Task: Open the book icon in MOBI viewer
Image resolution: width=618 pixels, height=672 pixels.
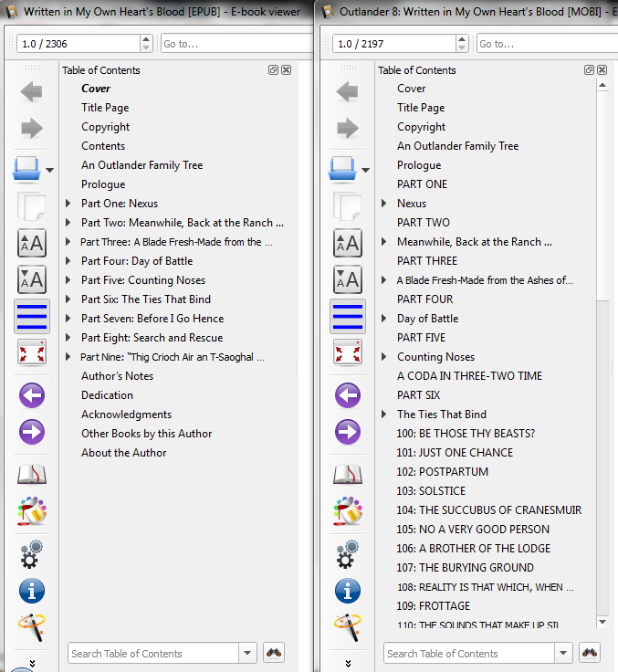Action: pyautogui.click(x=342, y=168)
